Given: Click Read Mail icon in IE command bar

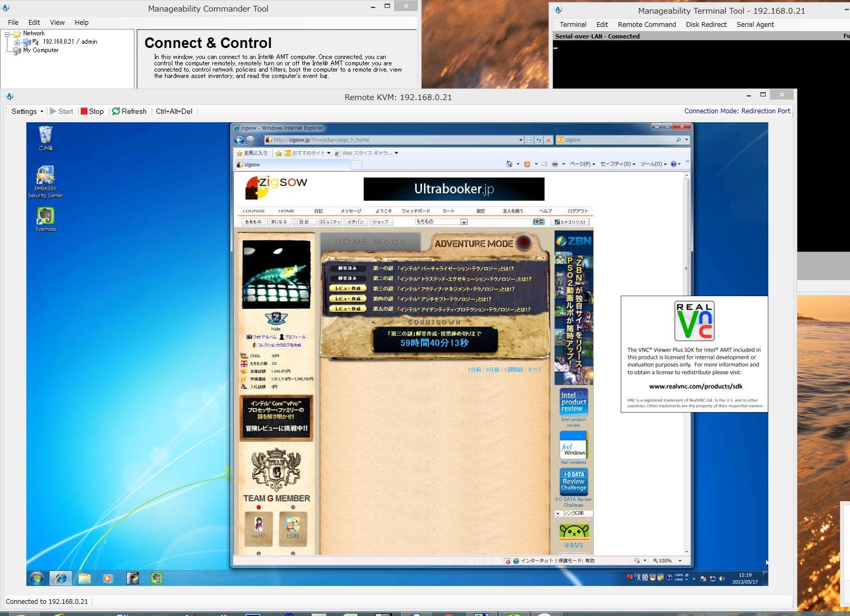Looking at the screenshot, I should (x=544, y=164).
